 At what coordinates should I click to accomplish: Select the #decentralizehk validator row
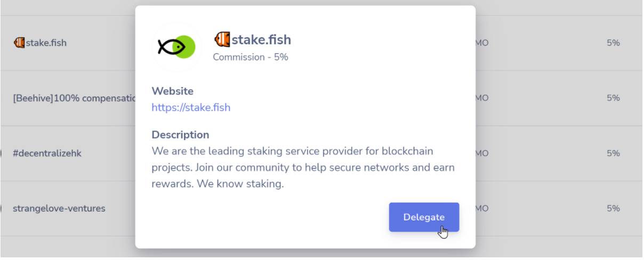point(47,153)
